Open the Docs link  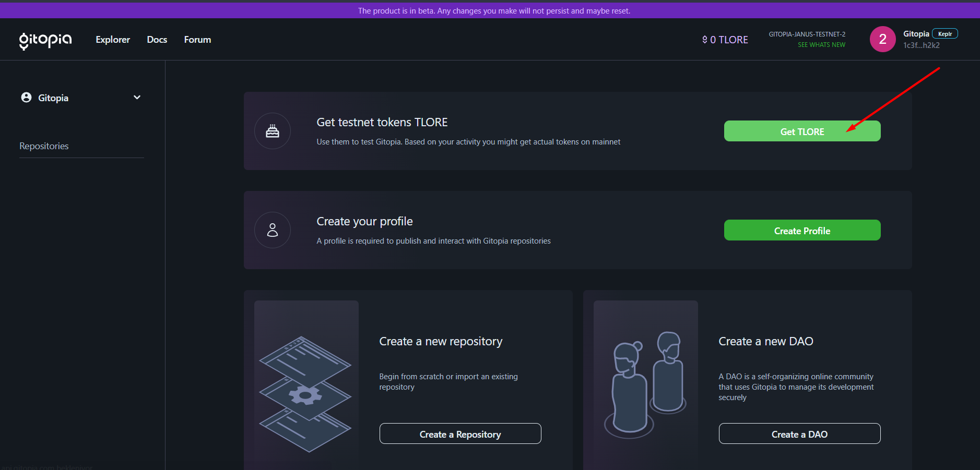tap(157, 40)
